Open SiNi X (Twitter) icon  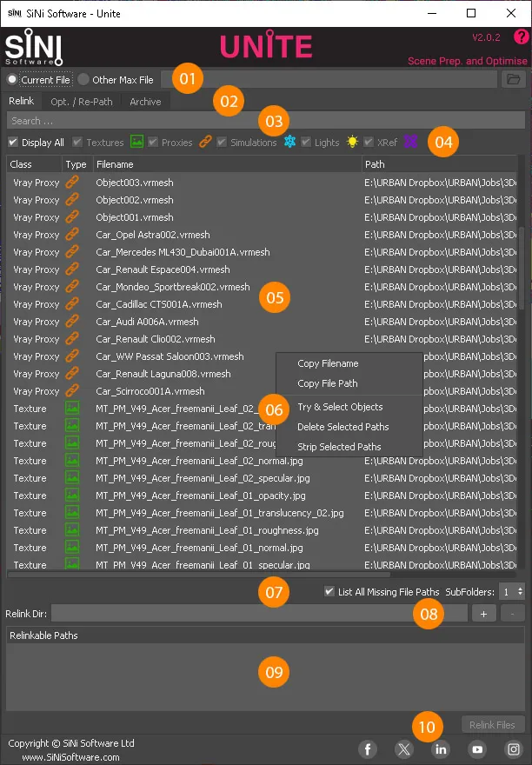(x=404, y=748)
